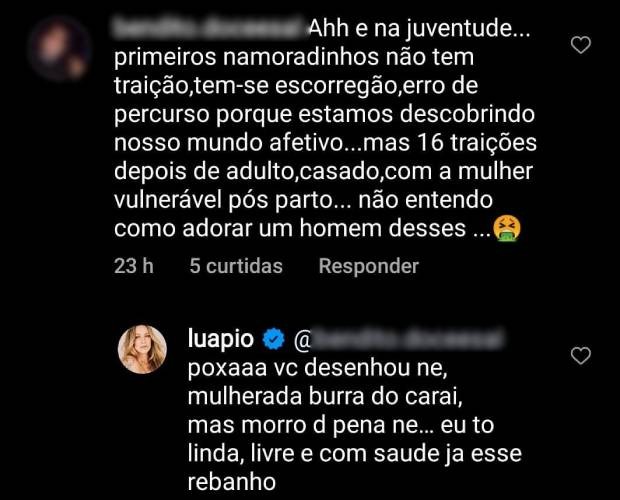The height and width of the screenshot is (500, 620).
Task: Like luapio's reply using heart icon
Action: coord(580,356)
